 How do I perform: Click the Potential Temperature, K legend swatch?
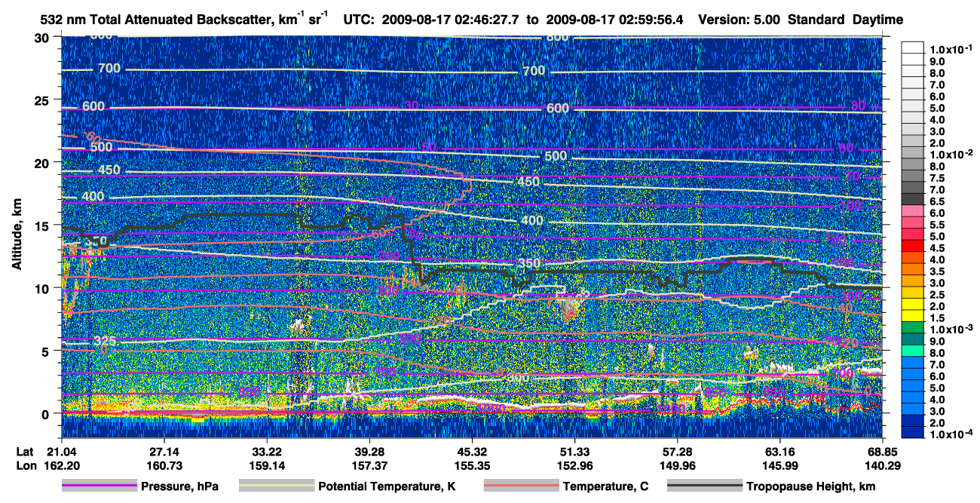pyautogui.click(x=277, y=486)
